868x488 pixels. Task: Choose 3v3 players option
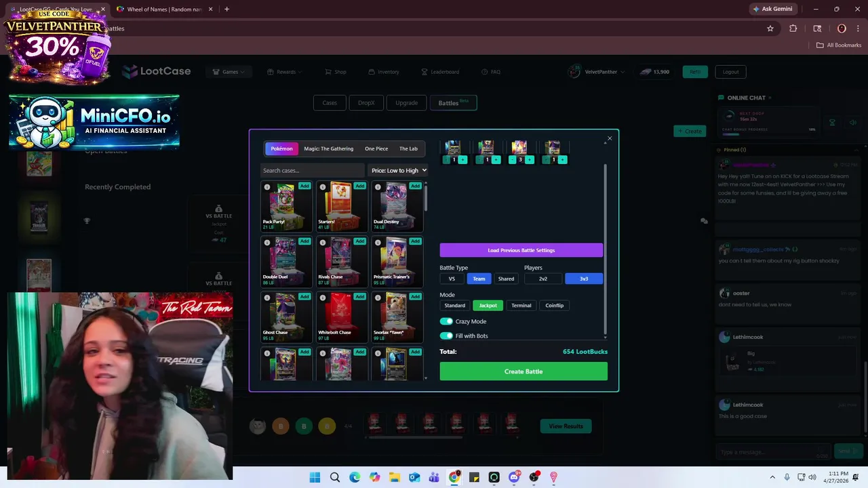click(x=584, y=279)
